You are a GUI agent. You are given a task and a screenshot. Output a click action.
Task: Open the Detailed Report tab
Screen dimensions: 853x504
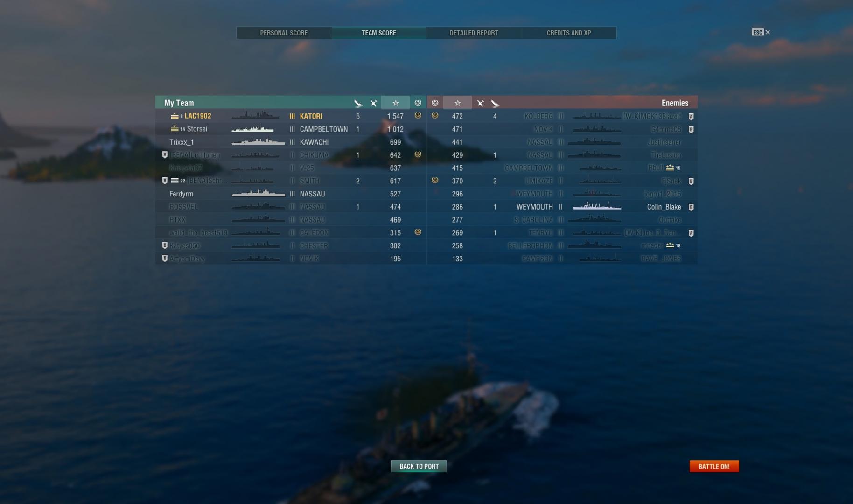point(474,33)
